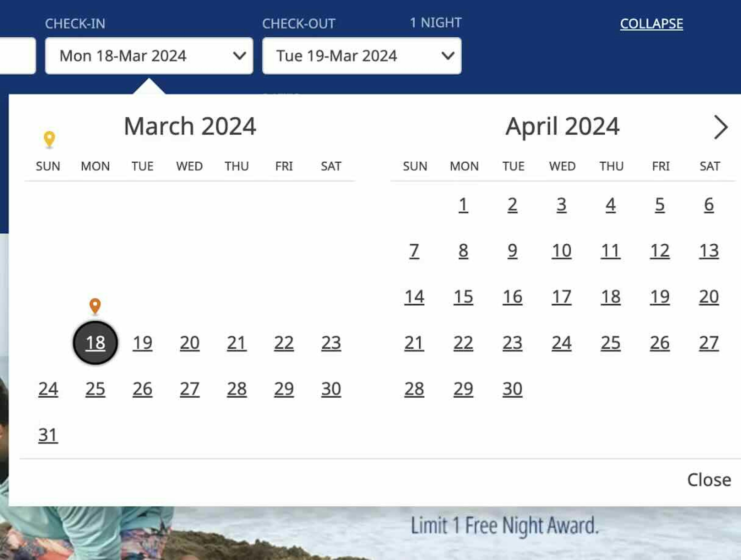Choose April 6 as the date
Screen dimensions: 741x560
(x=709, y=204)
